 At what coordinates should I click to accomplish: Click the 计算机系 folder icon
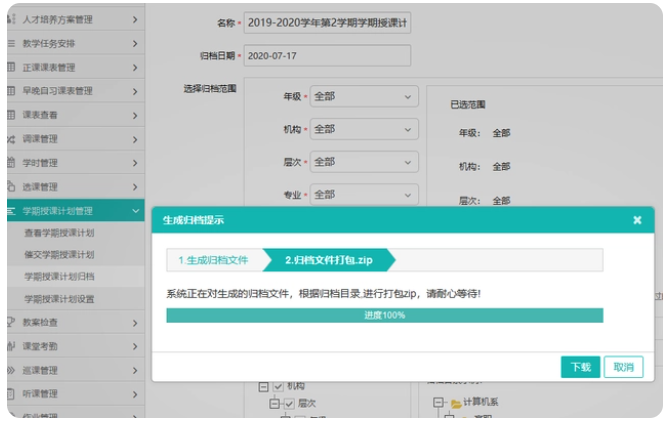455,403
